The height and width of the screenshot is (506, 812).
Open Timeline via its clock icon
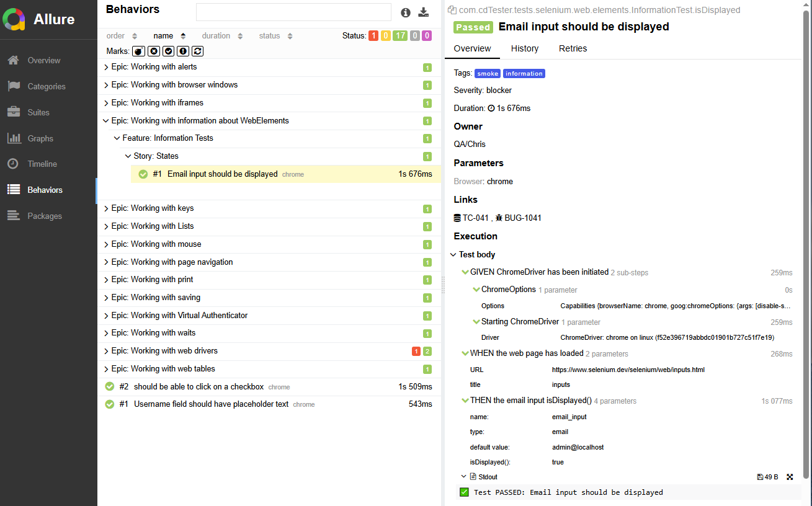point(13,164)
